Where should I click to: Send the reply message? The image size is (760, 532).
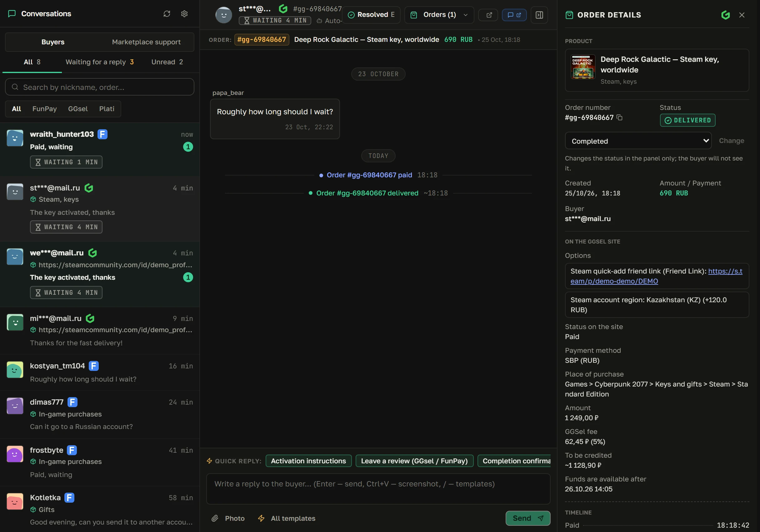pyautogui.click(x=527, y=518)
